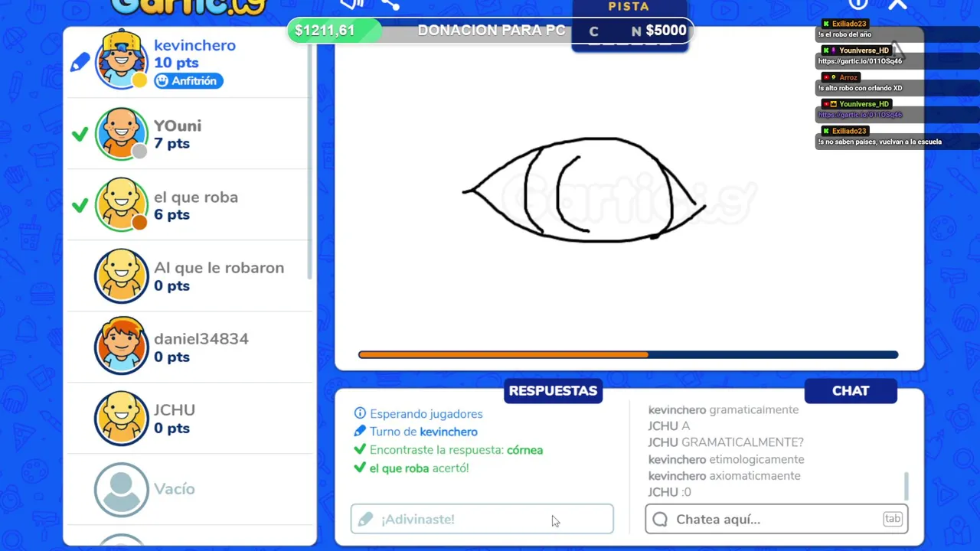Click the '10 pts' score under kevinchero
980x551 pixels.
coord(176,63)
